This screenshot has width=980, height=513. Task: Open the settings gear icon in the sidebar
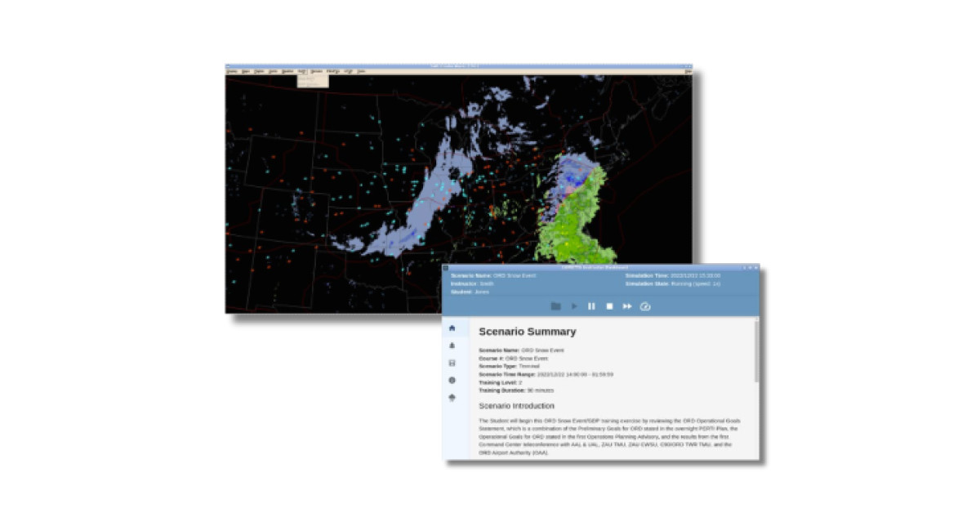(x=452, y=378)
